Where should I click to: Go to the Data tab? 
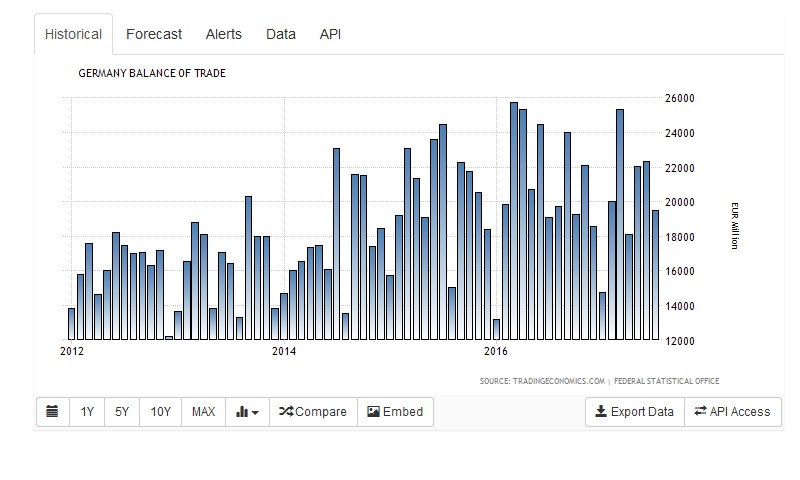point(280,34)
